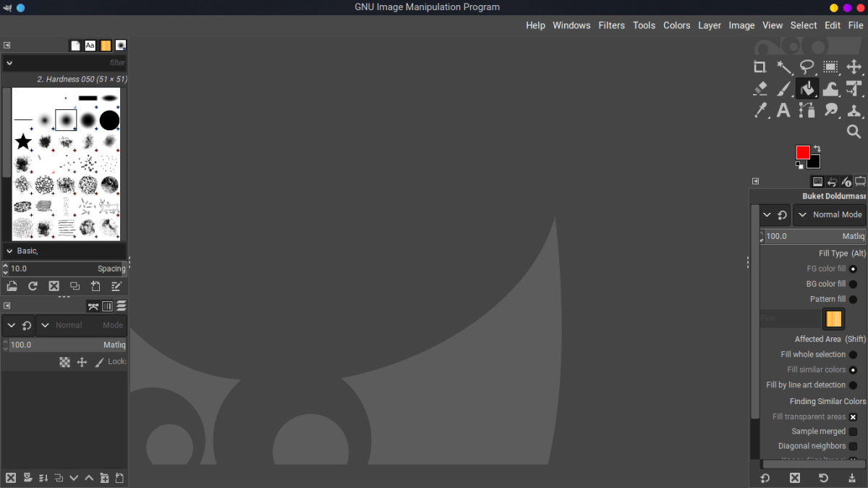Select the Crop tool
The image size is (868, 488).
click(759, 67)
